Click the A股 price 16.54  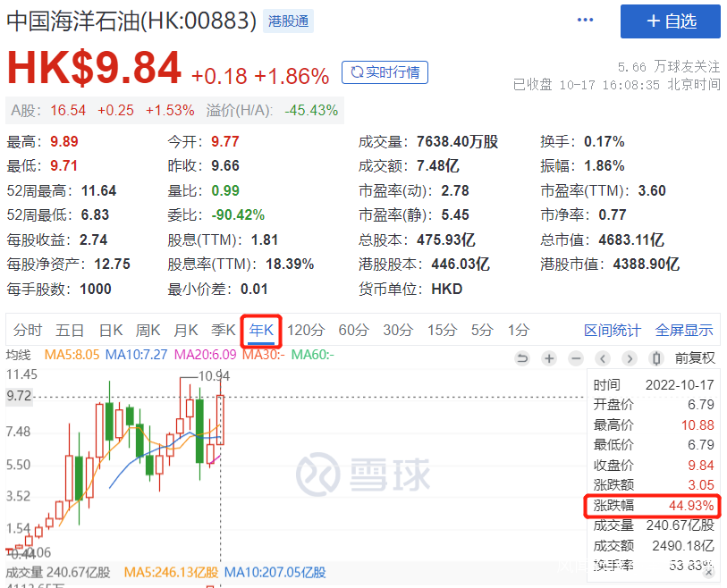[68, 110]
